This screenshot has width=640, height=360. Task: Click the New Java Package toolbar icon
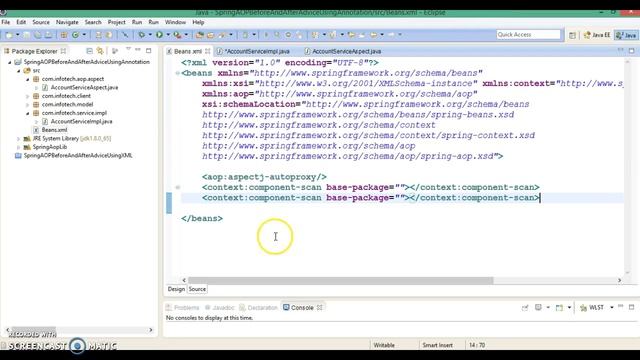[x=64, y=35]
